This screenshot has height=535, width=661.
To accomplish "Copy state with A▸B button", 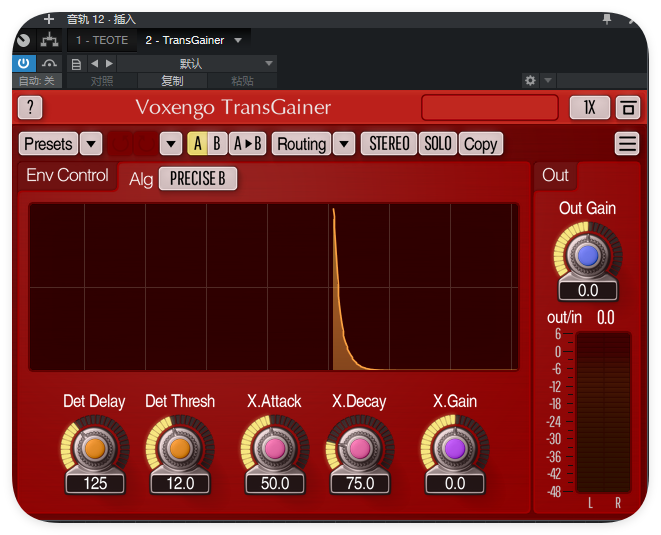I will coord(247,144).
